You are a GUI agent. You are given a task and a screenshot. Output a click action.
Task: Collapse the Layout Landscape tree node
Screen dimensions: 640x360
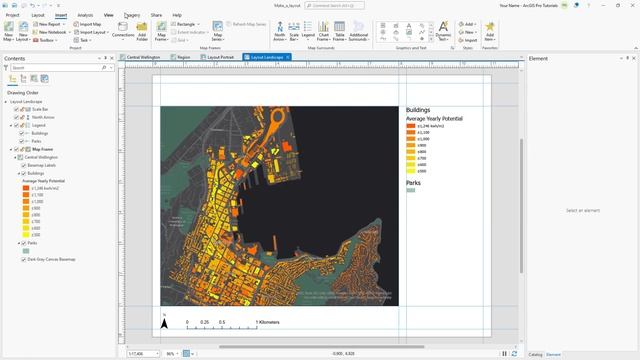6,102
